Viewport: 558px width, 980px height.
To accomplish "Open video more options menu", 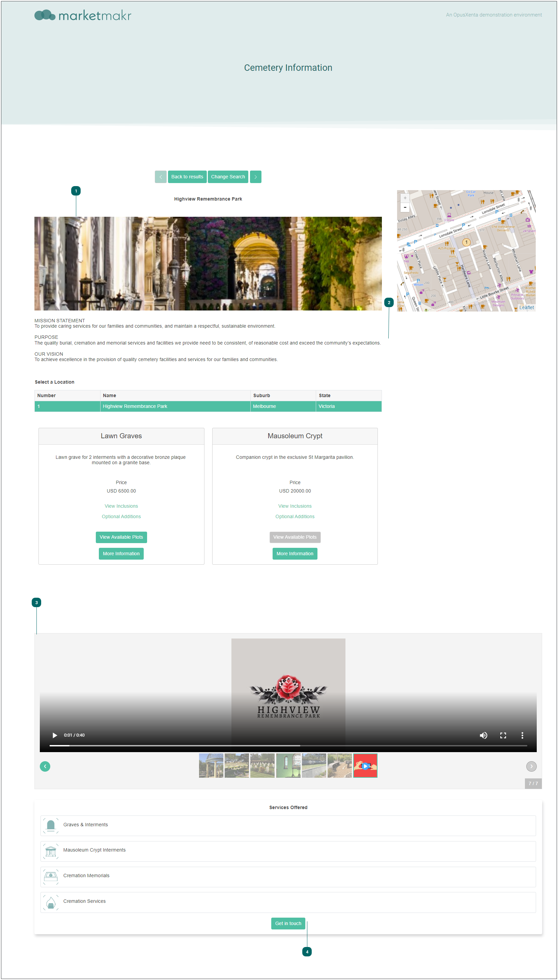I will click(522, 735).
